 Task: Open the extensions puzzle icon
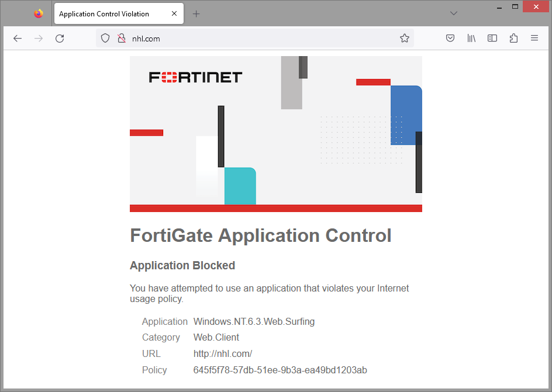coord(513,38)
